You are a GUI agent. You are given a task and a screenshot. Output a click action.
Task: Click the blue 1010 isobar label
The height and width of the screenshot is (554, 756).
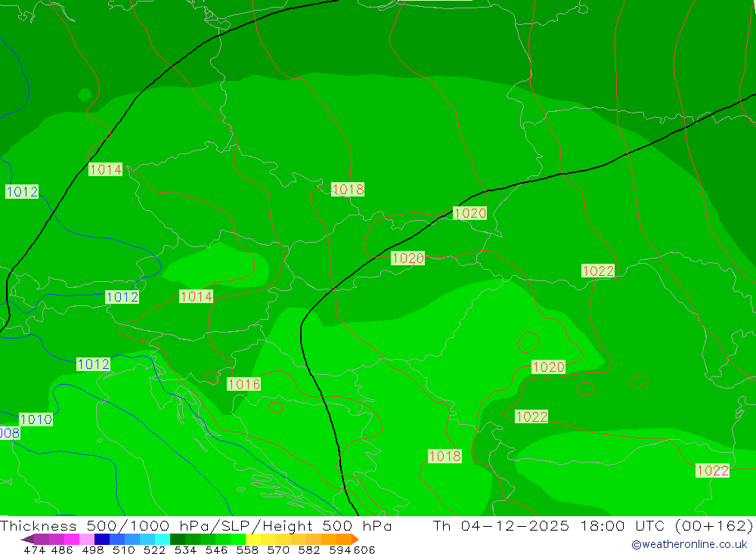[36, 419]
